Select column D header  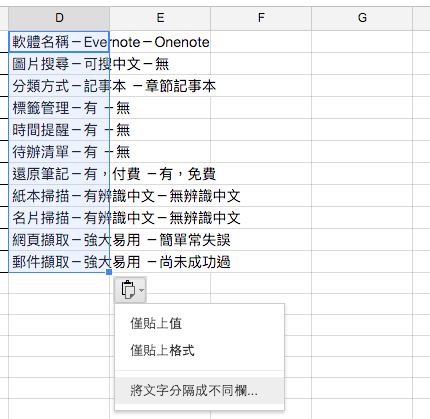[x=59, y=18]
